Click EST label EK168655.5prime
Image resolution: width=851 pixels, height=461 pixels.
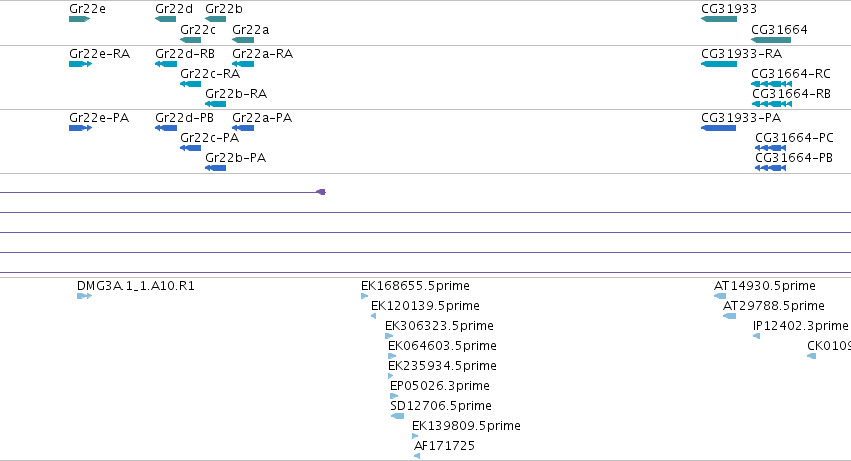tap(415, 286)
